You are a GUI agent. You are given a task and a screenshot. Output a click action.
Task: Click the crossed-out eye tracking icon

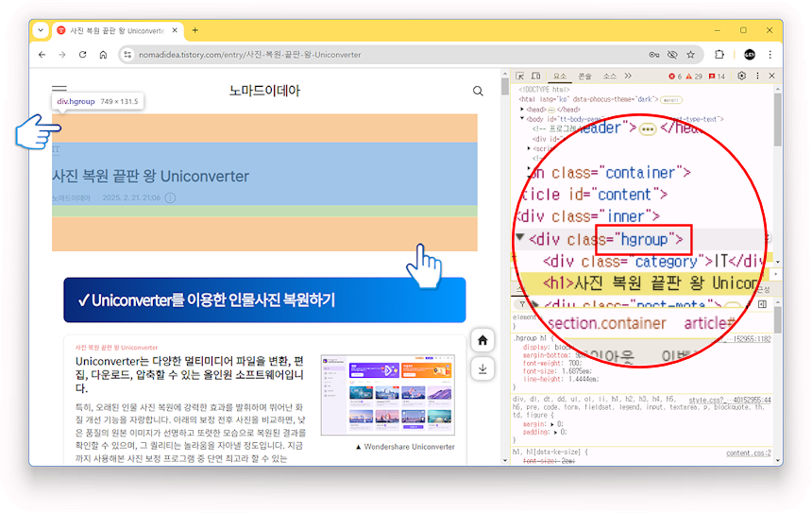click(x=672, y=55)
